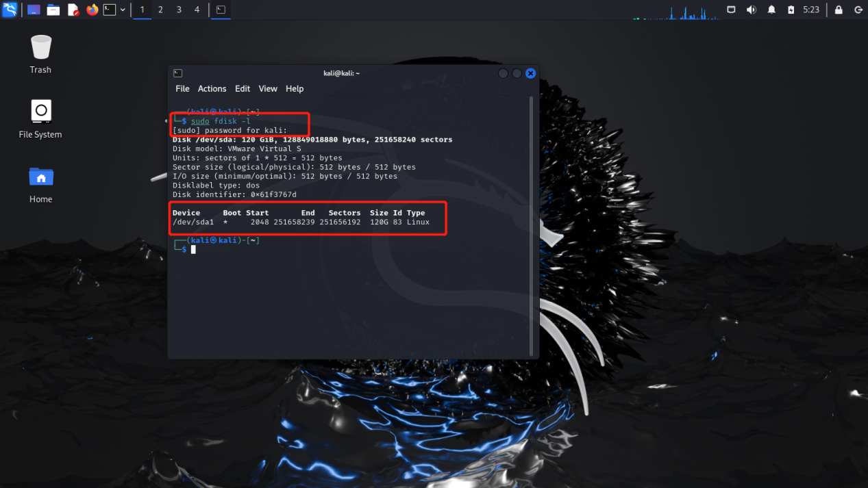The height and width of the screenshot is (488, 868).
Task: Close the kali@kali terminal window
Action: pos(530,73)
